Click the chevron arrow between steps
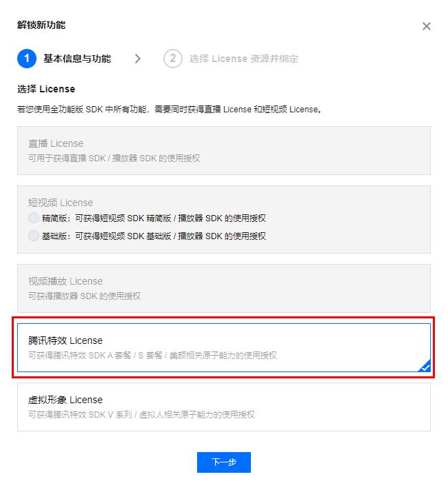 click(138, 59)
